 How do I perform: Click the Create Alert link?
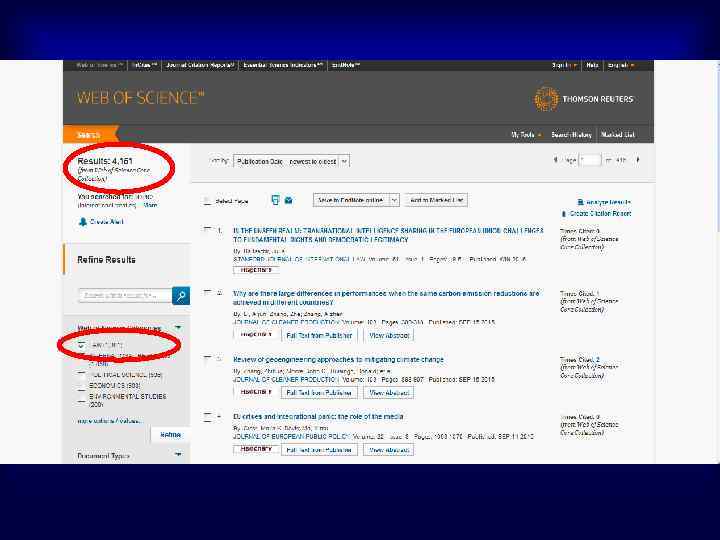point(107,222)
